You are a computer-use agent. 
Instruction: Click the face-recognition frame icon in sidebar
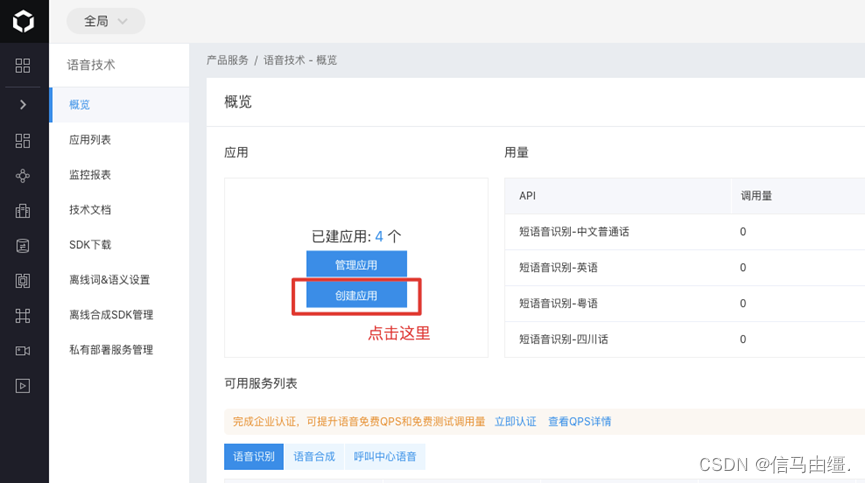(x=23, y=281)
